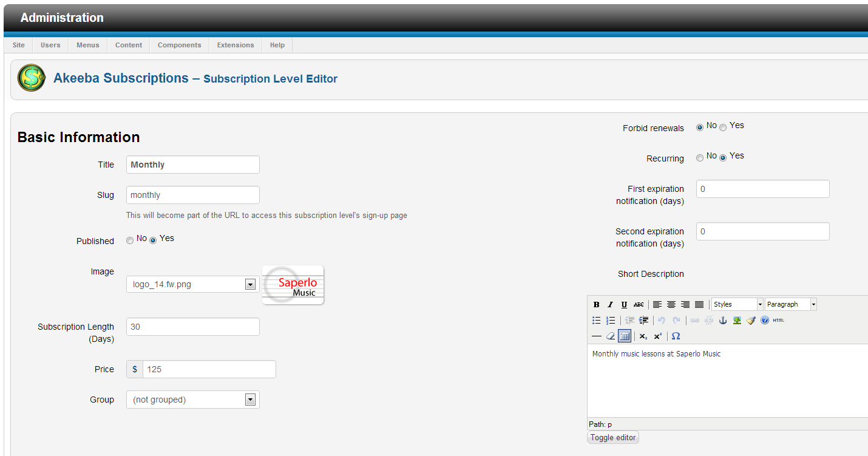Set Recurring to Yes

pos(723,158)
